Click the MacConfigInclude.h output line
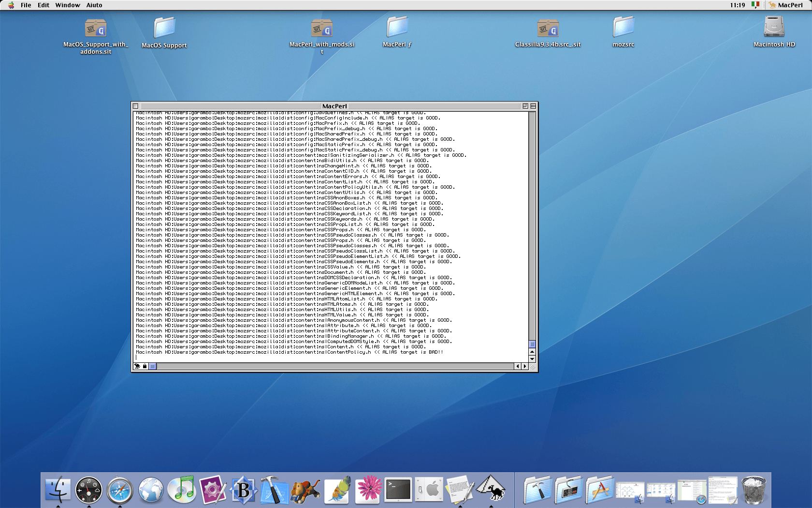Image resolution: width=812 pixels, height=508 pixels. point(288,118)
